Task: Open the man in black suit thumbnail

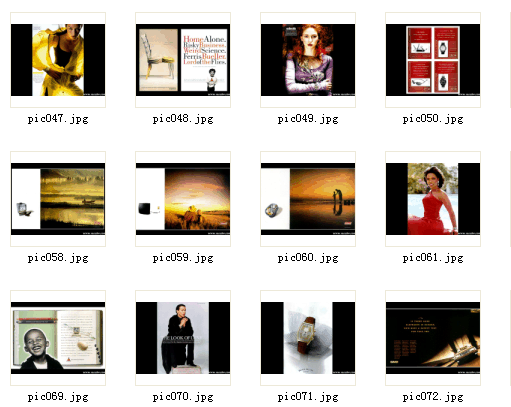Action: (x=183, y=338)
